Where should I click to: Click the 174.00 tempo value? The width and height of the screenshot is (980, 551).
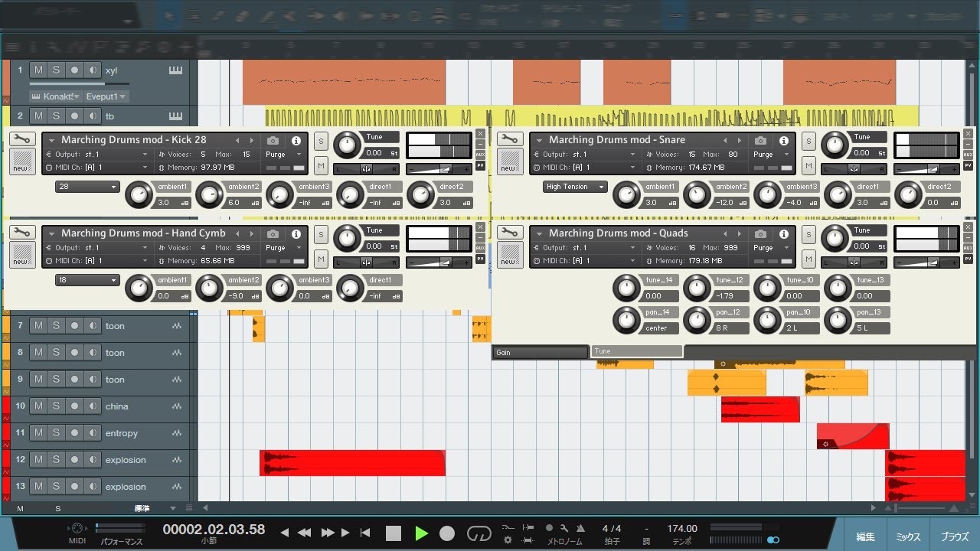point(682,528)
